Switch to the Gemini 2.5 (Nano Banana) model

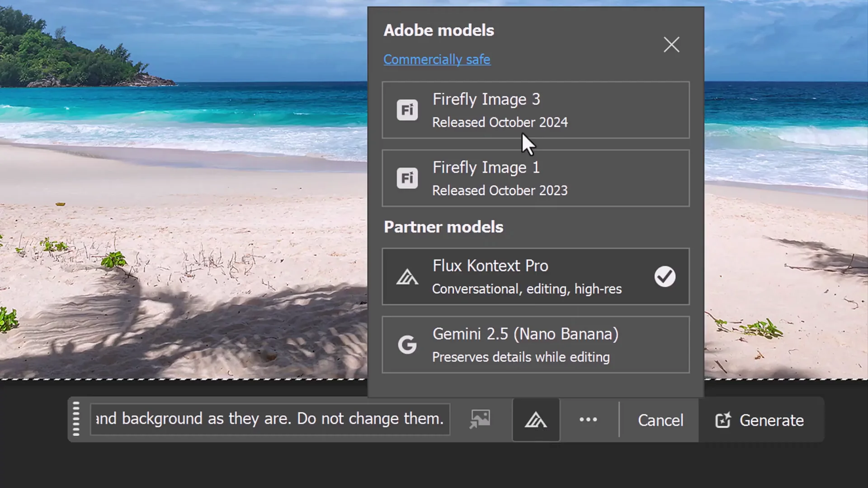click(x=536, y=344)
